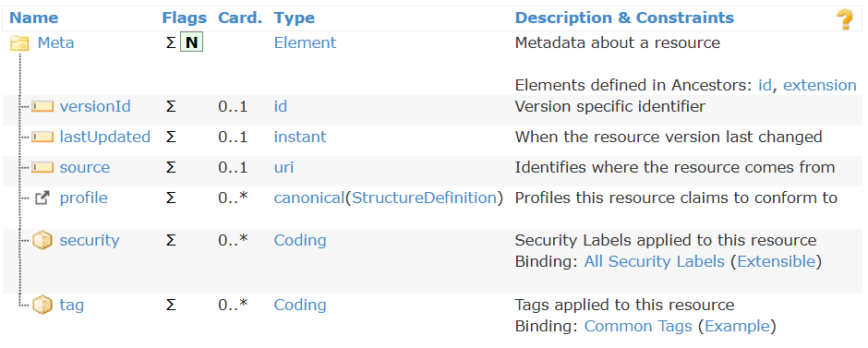Click the datatype cube icon beside security
The image size is (868, 348).
click(x=42, y=241)
